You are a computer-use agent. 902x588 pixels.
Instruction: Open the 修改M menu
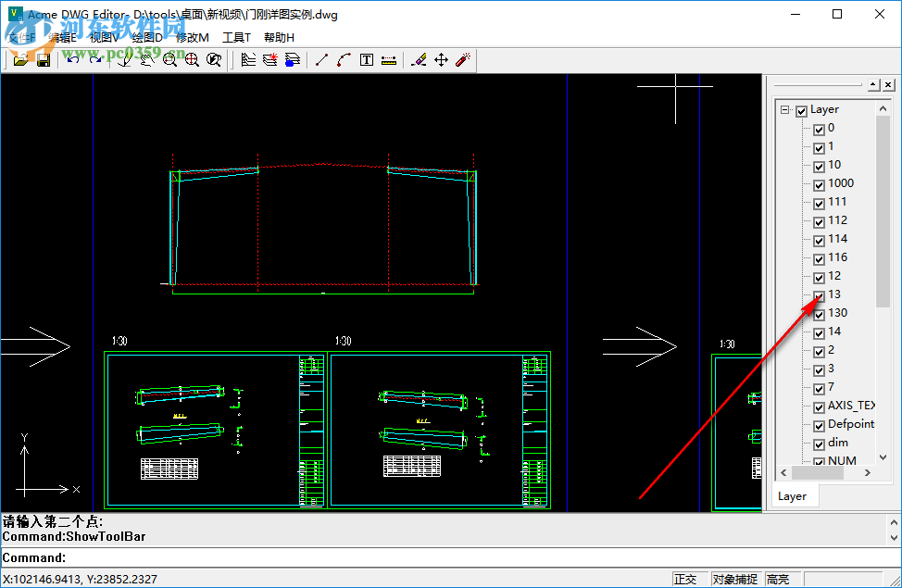pyautogui.click(x=191, y=37)
